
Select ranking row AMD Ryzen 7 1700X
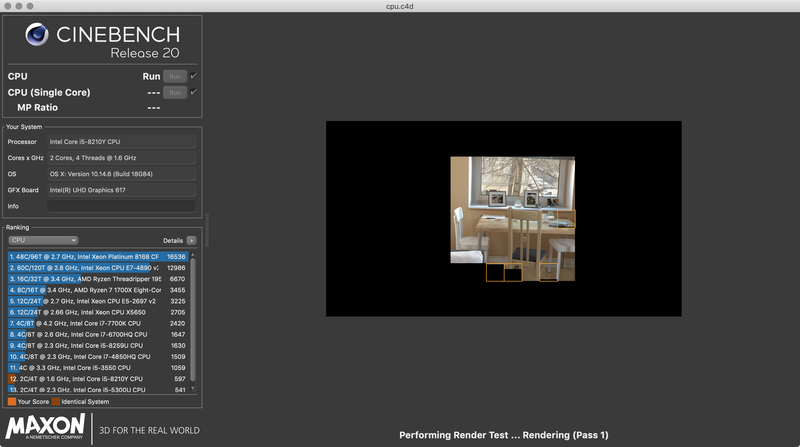[x=98, y=290]
